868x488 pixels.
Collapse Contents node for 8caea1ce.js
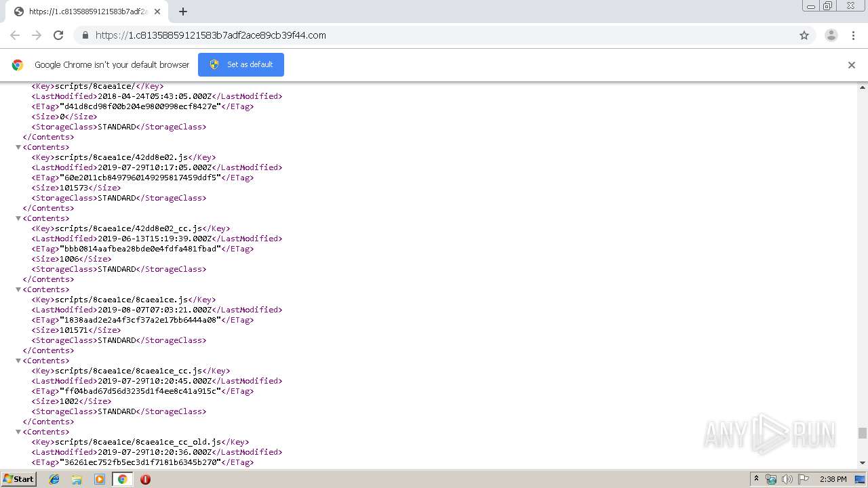pos(18,289)
